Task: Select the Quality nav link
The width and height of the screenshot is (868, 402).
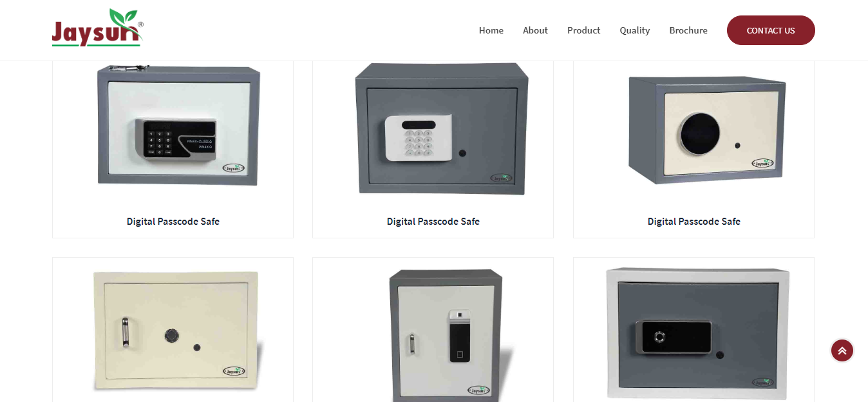Action: pos(635,30)
